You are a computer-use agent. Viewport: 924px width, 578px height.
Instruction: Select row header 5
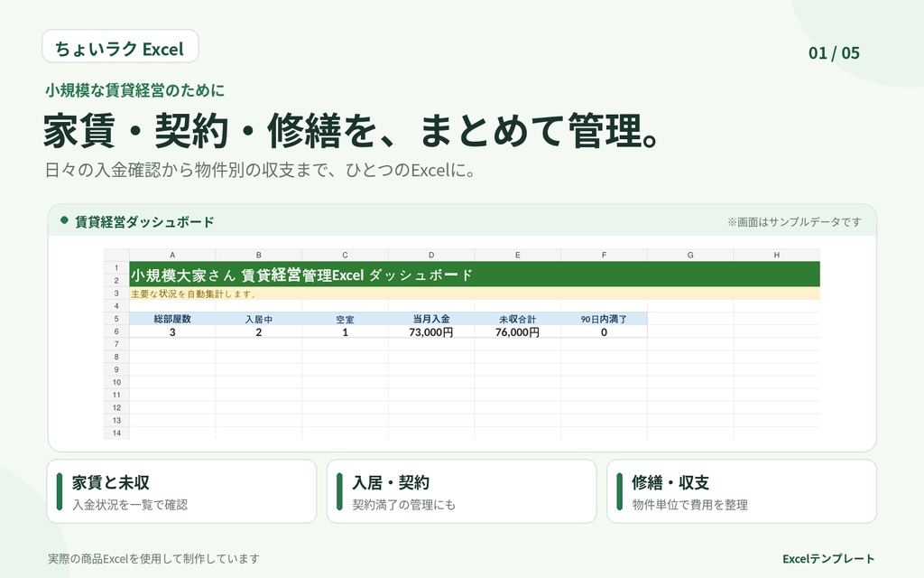[116, 319]
